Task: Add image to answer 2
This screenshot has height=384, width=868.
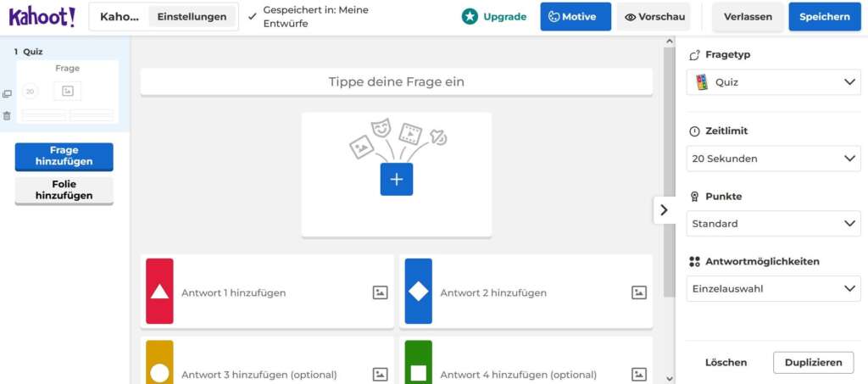Action: [x=638, y=292]
